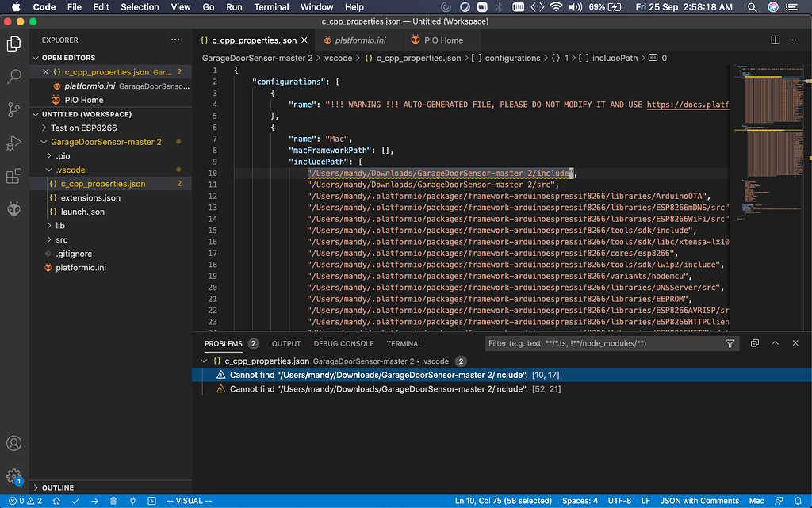The image size is (812, 508).
Task: Open extensions.json in the file tree
Action: click(x=90, y=197)
